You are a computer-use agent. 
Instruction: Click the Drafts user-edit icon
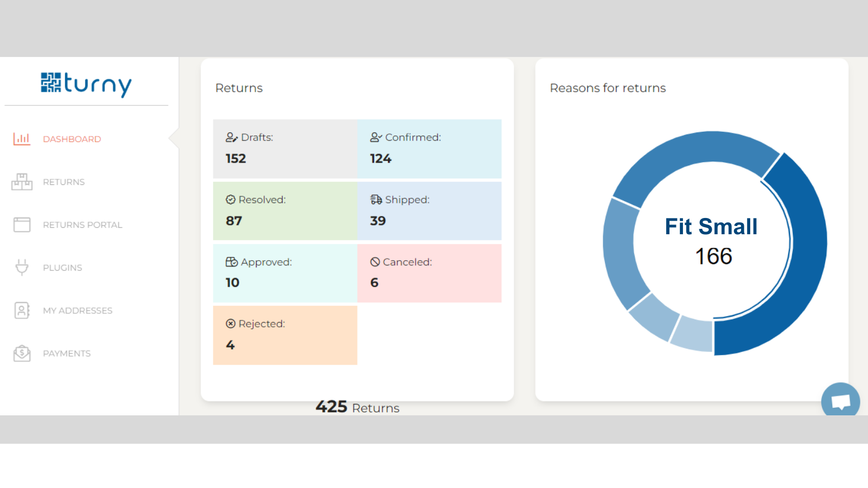click(x=232, y=138)
